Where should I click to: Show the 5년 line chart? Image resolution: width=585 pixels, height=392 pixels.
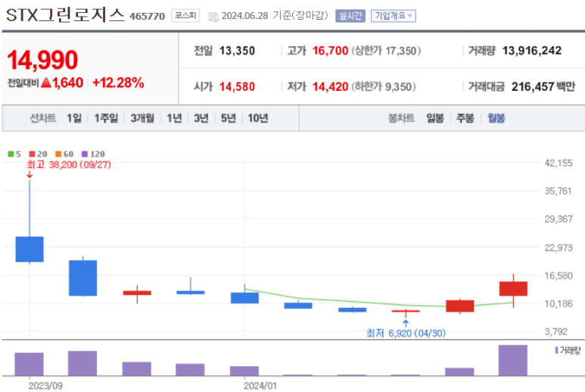click(229, 118)
